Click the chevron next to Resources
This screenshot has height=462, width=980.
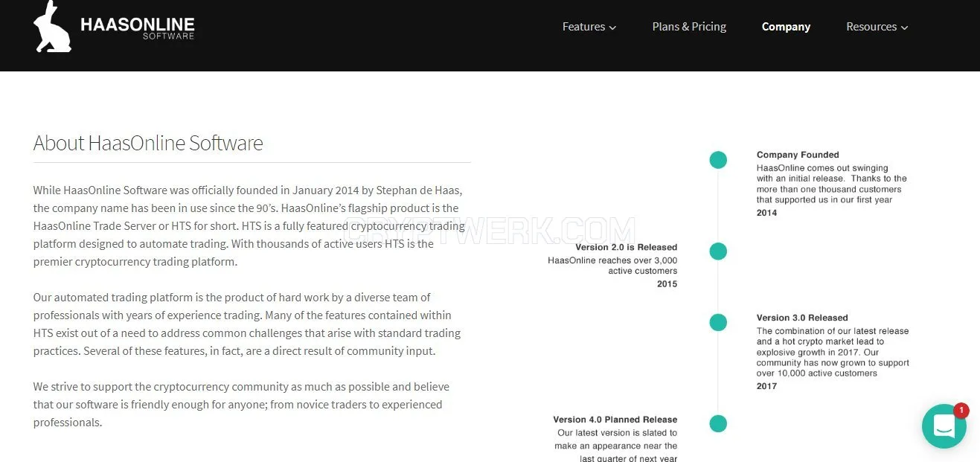(904, 28)
